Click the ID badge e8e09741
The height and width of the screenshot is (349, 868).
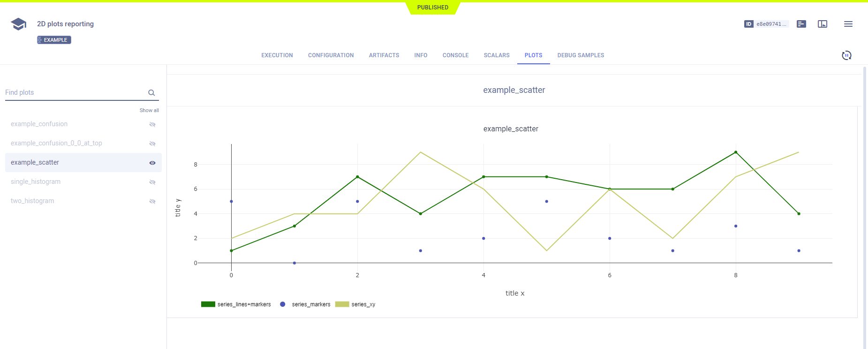766,24
